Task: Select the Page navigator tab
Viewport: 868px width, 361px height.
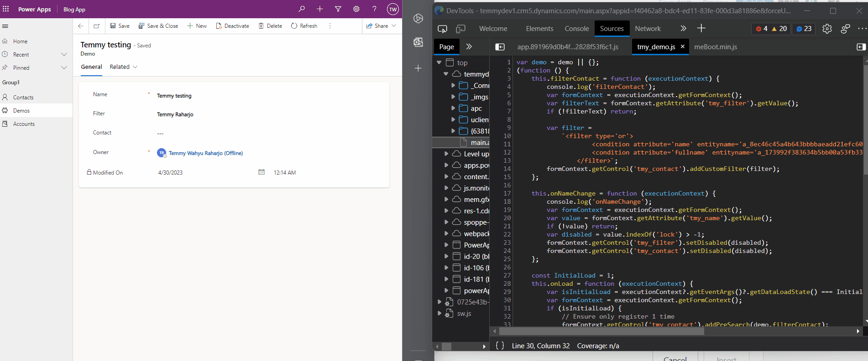Action: point(446,46)
